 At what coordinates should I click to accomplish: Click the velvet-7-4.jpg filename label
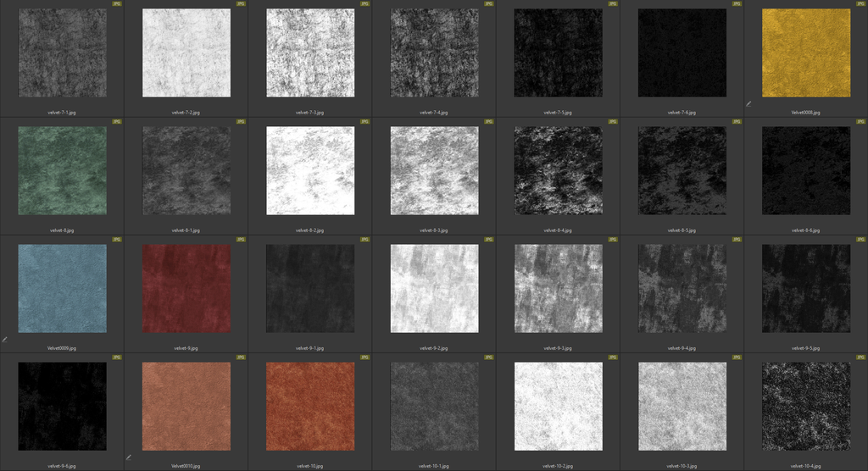coord(433,112)
